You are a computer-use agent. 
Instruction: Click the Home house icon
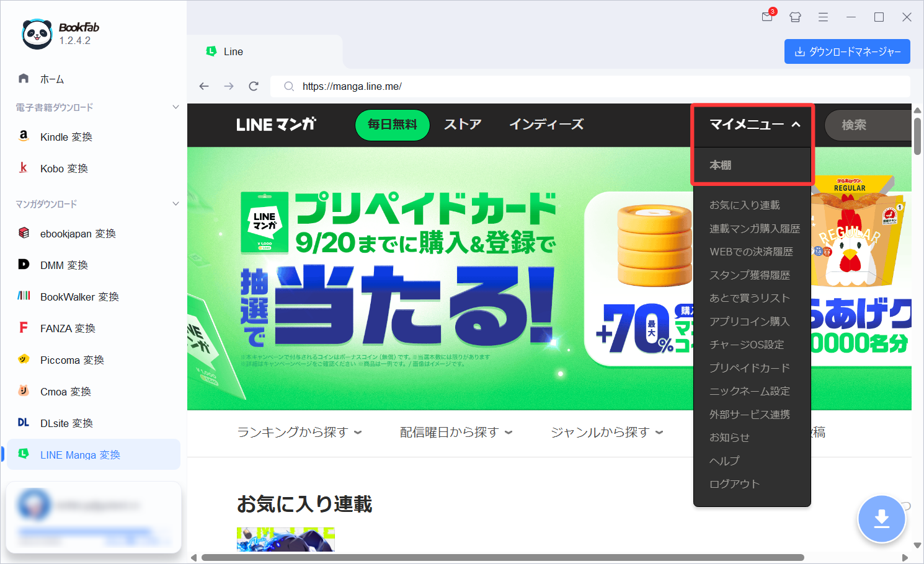pos(24,78)
